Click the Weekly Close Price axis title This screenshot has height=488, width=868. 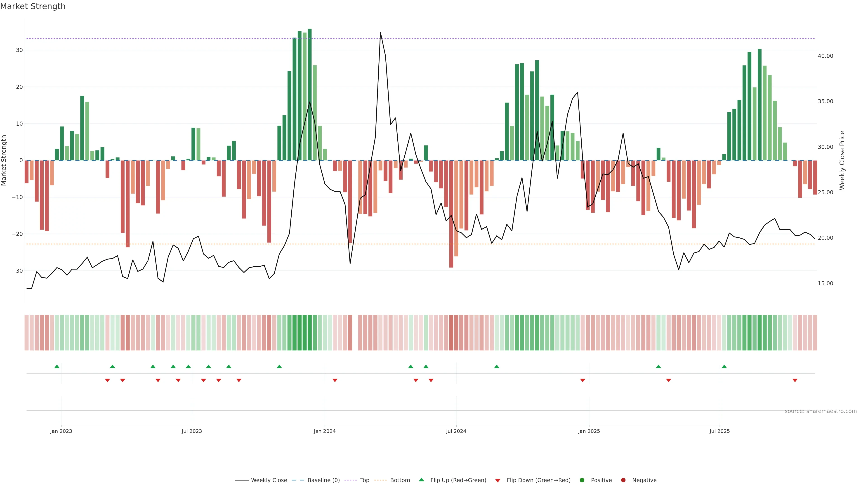click(x=842, y=160)
